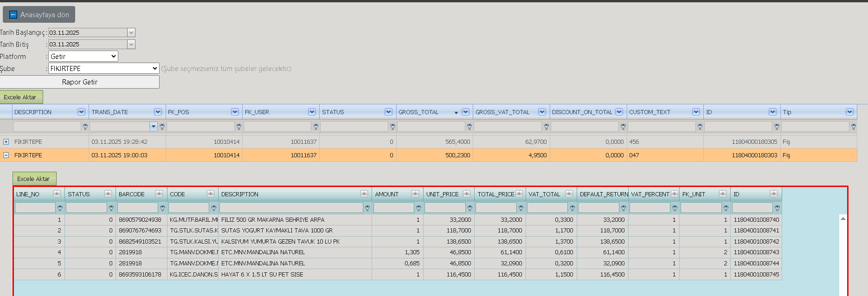Open the Tarih Başlangıç date dropdown
868x296 pixels.
(x=131, y=32)
